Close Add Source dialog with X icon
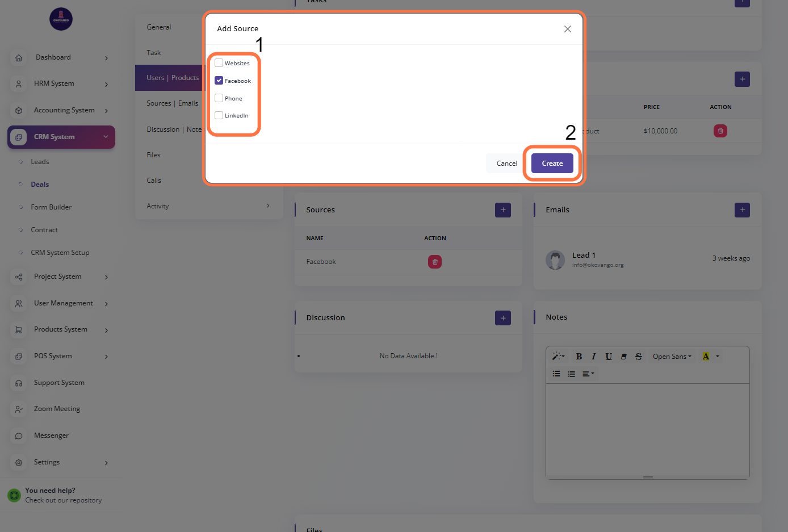Image resolution: width=788 pixels, height=532 pixels. click(567, 29)
